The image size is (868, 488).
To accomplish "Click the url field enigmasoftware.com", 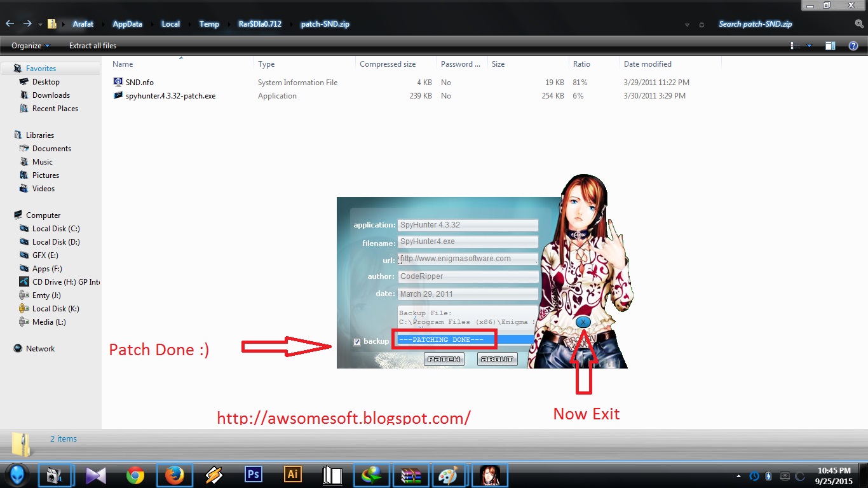I will pos(468,259).
